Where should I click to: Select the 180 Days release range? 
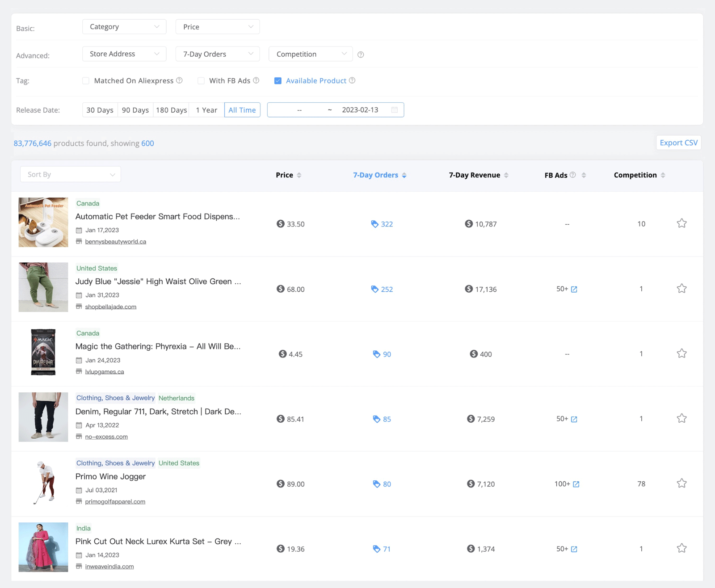pos(171,110)
